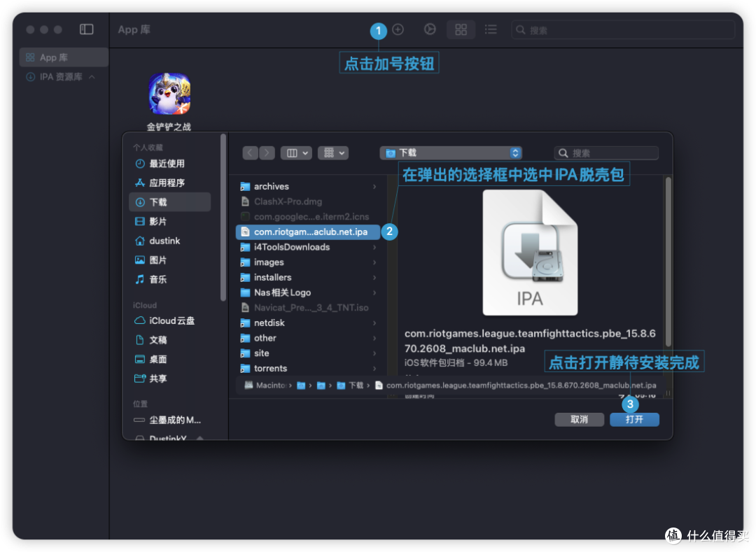Open iCloud 云盘 in dialog sidebar
This screenshot has height=552, width=756.
pos(169,320)
